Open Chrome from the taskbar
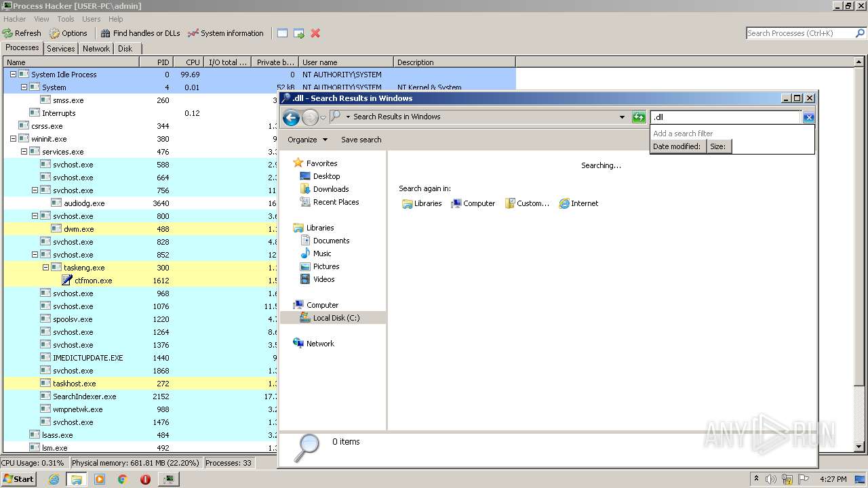Viewport: 868px width, 488px height. coord(122,479)
